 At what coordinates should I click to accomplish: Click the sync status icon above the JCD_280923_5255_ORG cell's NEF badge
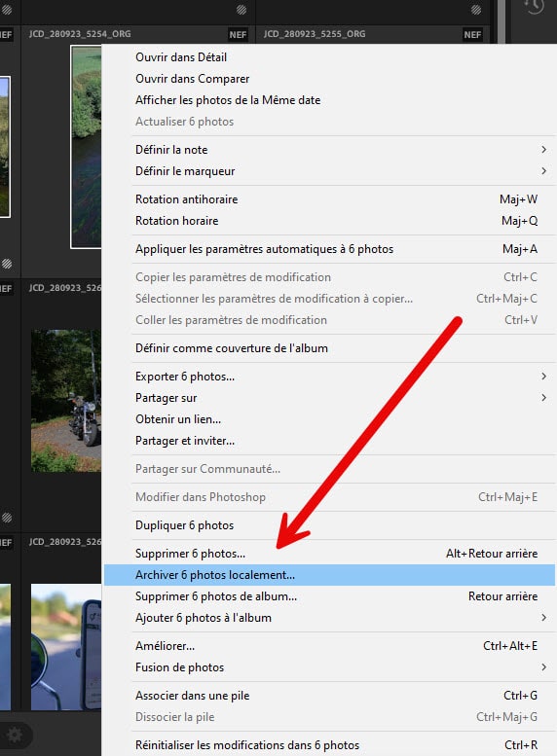476,9
